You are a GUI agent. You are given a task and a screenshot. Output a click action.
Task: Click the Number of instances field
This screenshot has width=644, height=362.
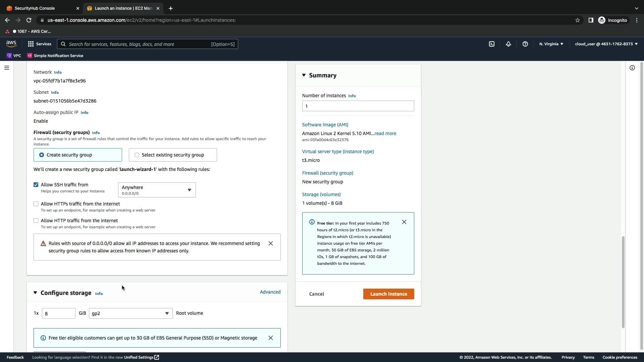[358, 106]
